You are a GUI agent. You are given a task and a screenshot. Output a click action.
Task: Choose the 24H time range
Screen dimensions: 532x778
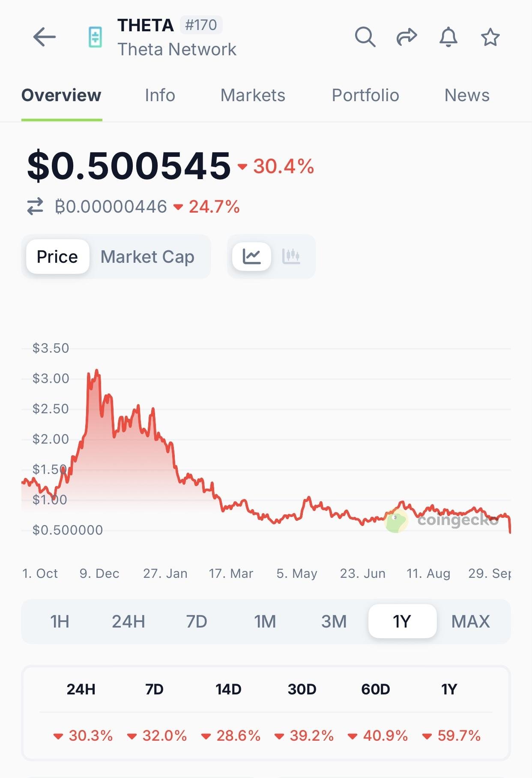[128, 622]
